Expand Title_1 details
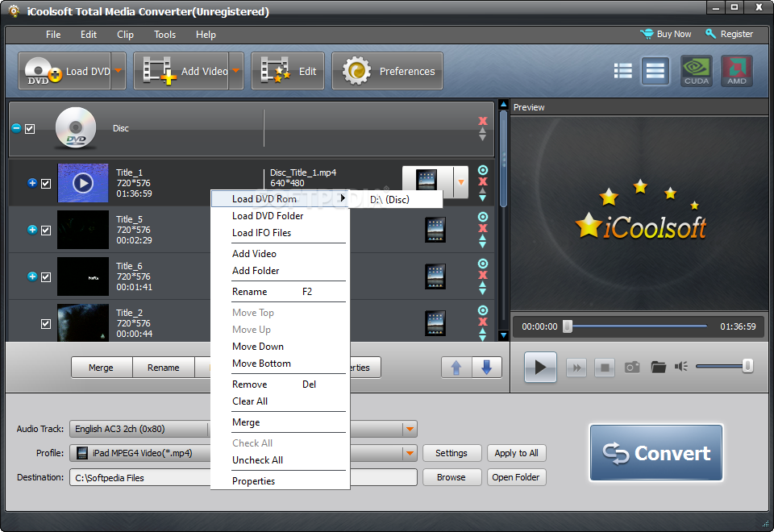Screen dimensions: 774x532 [x=32, y=183]
